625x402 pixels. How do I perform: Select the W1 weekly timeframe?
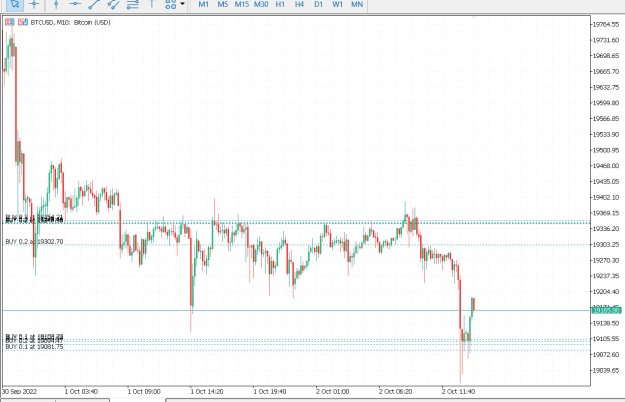(338, 4)
